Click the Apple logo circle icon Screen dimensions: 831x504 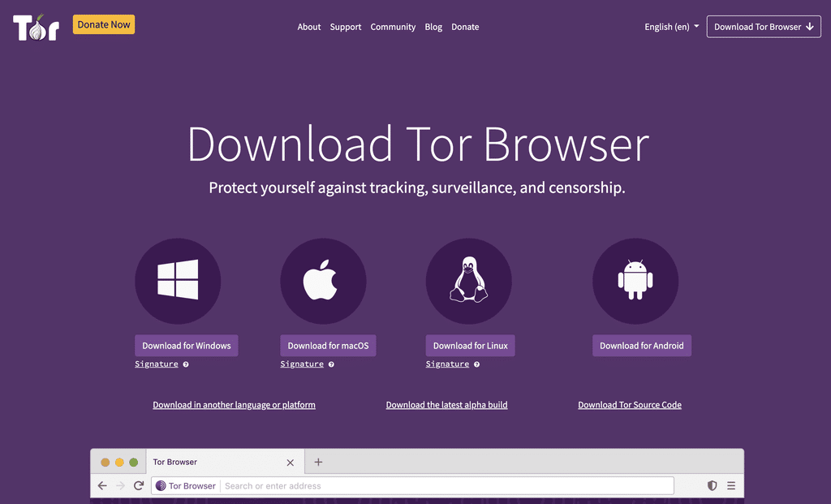323,281
